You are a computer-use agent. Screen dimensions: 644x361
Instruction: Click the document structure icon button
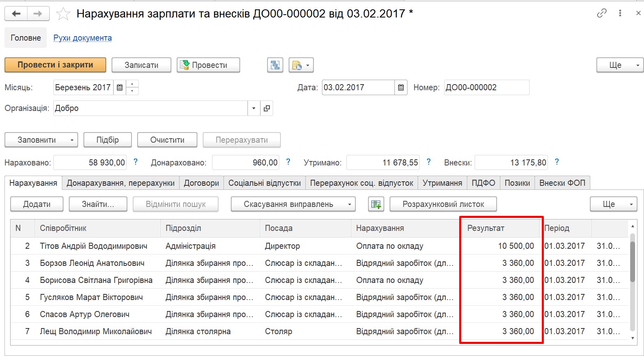tap(275, 65)
